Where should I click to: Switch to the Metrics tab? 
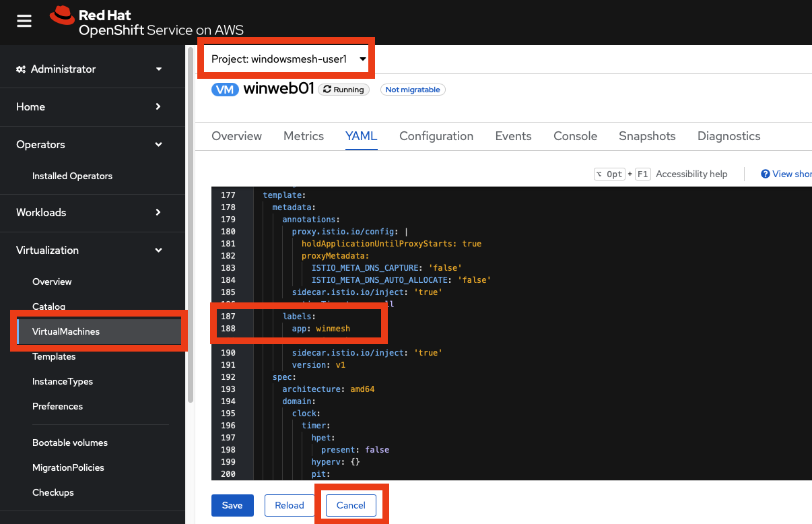coord(303,136)
